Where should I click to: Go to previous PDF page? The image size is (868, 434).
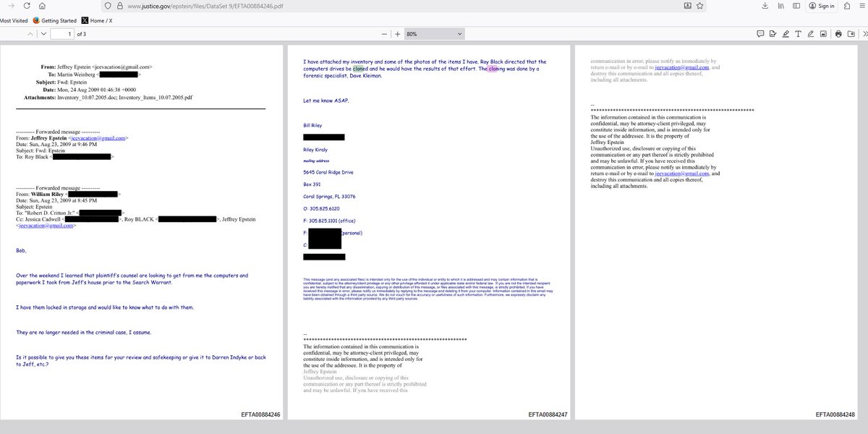click(30, 34)
